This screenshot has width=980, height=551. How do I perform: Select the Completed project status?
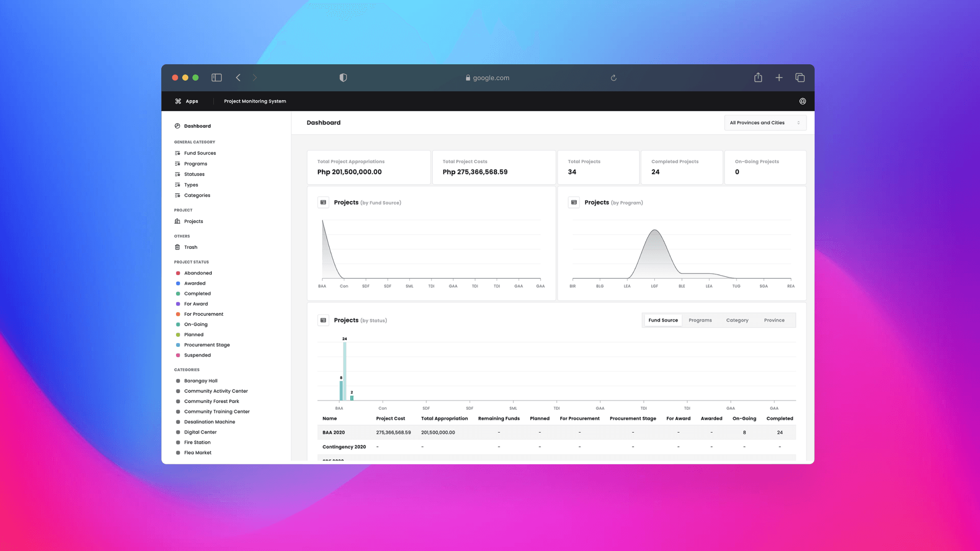(x=197, y=293)
